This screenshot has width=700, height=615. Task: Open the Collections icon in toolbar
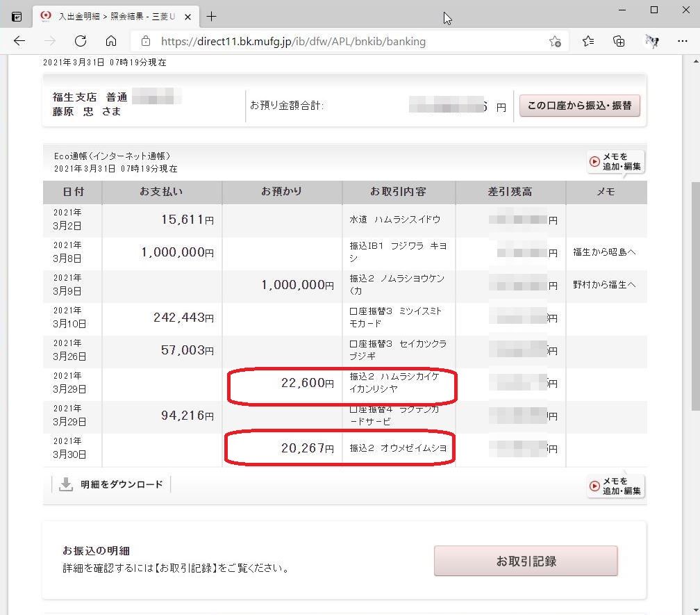click(x=619, y=42)
